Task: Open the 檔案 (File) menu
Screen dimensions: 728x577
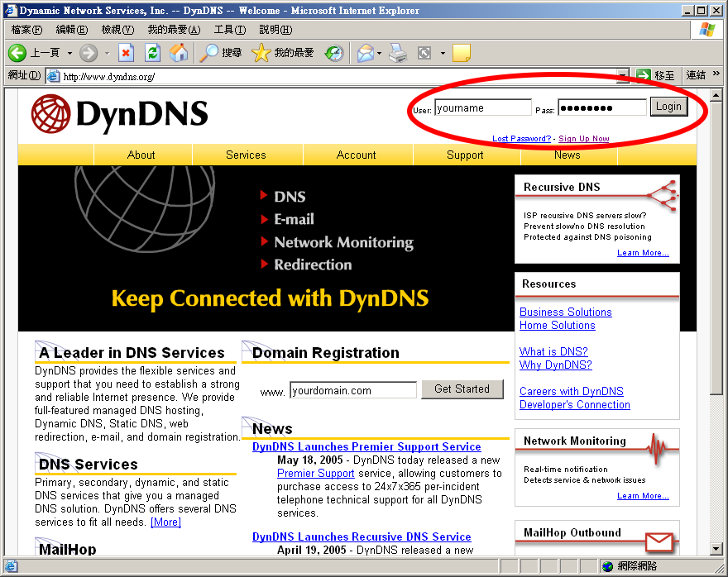Action: pos(26,30)
